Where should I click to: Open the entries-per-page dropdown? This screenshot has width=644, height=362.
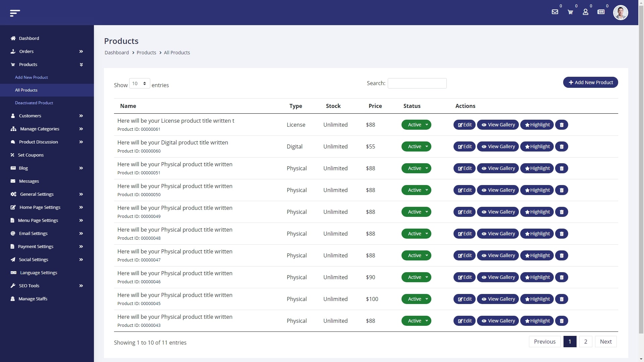[x=139, y=83]
